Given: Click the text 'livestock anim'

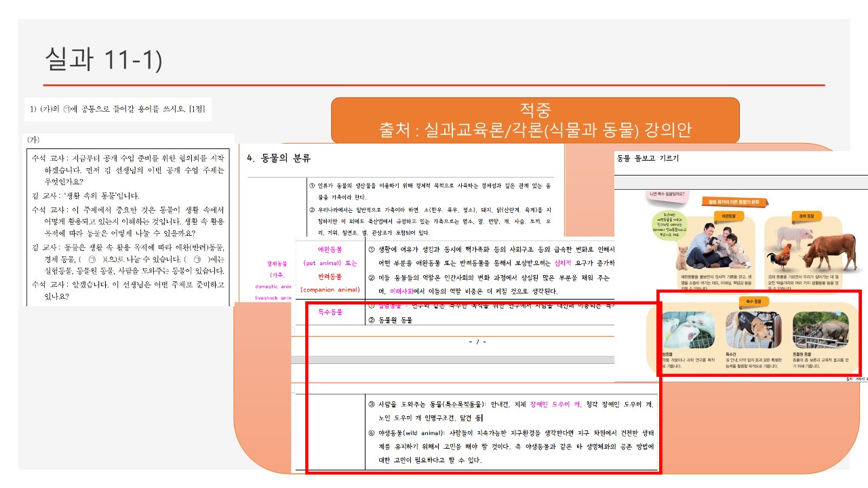Looking at the screenshot, I should (273, 298).
